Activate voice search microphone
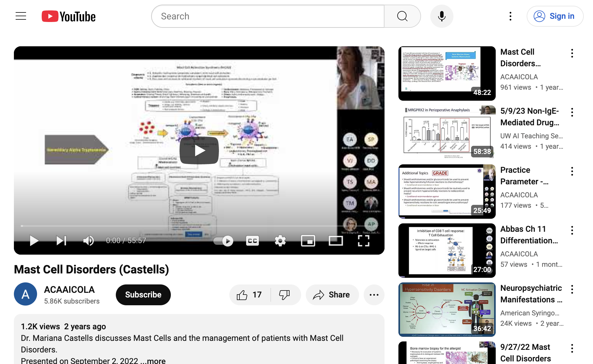Screen dimensions: 593x364 point(442,16)
